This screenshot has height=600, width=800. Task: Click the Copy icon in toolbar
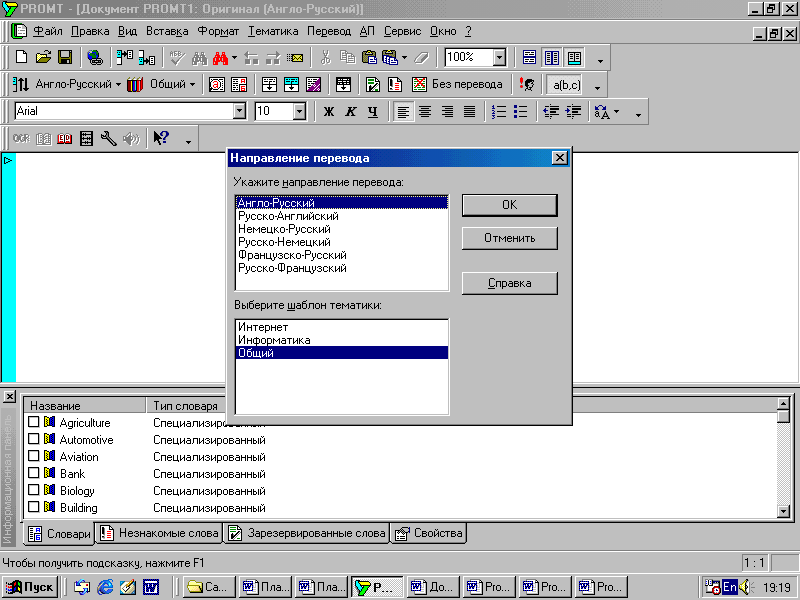pos(347,57)
